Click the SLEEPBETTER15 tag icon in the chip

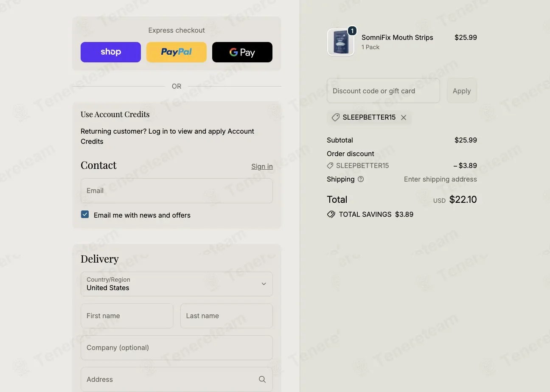pyautogui.click(x=336, y=118)
